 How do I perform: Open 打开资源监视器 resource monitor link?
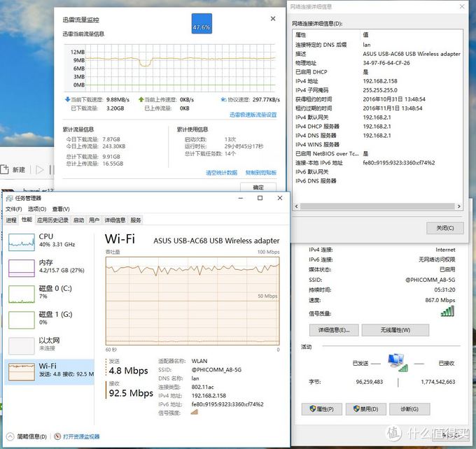tap(81, 436)
